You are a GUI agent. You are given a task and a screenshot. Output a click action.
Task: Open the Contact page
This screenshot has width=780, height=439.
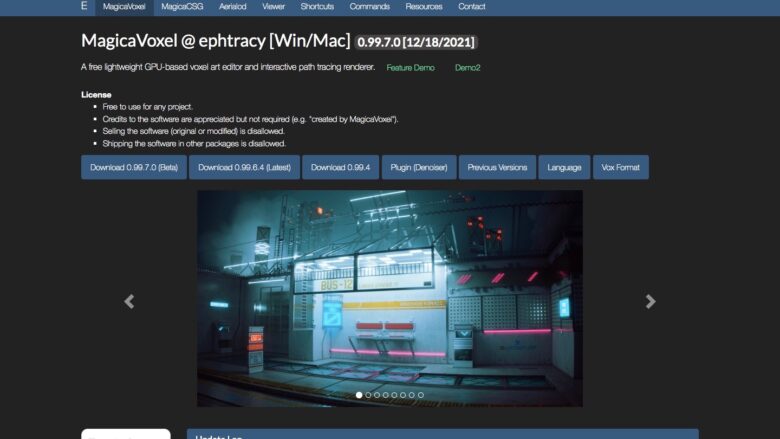(472, 7)
